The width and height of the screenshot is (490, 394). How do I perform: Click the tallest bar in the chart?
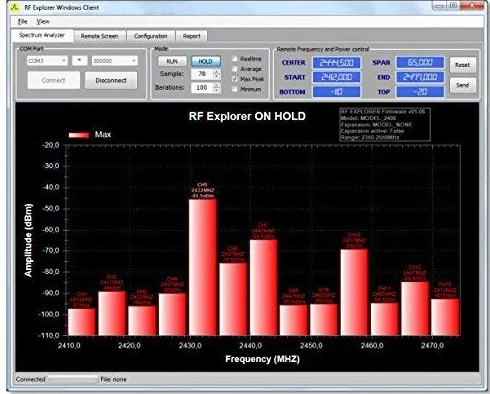202,267
